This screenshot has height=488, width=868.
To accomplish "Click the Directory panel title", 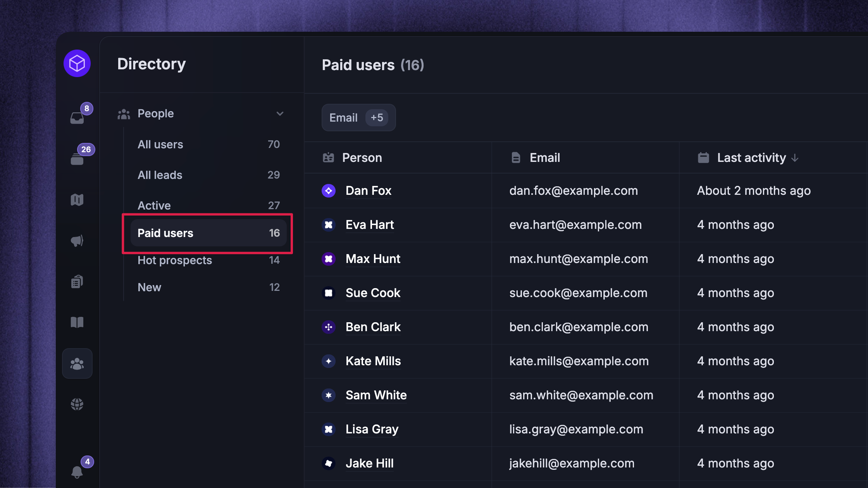I will tap(152, 64).
